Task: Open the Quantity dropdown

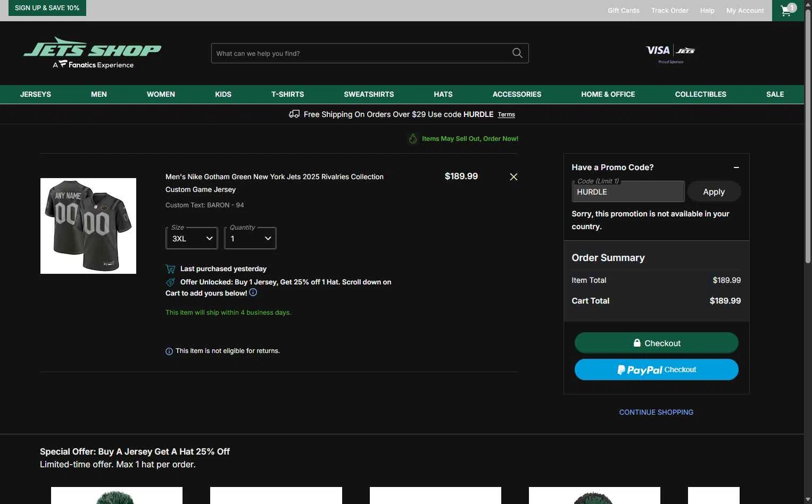Action: 250,239
